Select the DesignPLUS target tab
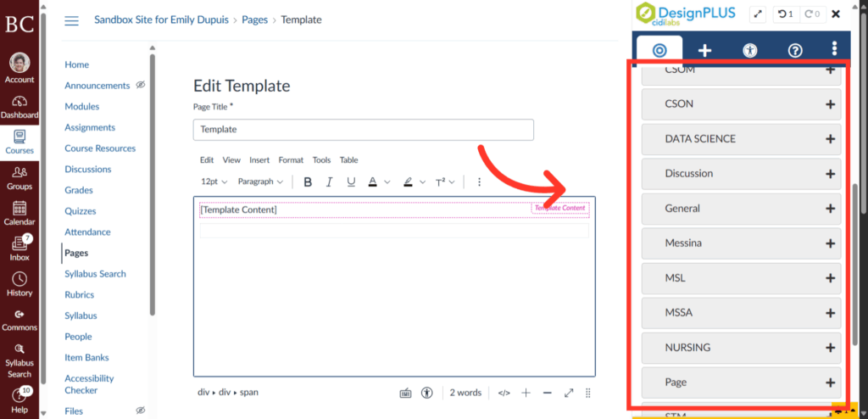This screenshot has height=419, width=868. point(659,51)
